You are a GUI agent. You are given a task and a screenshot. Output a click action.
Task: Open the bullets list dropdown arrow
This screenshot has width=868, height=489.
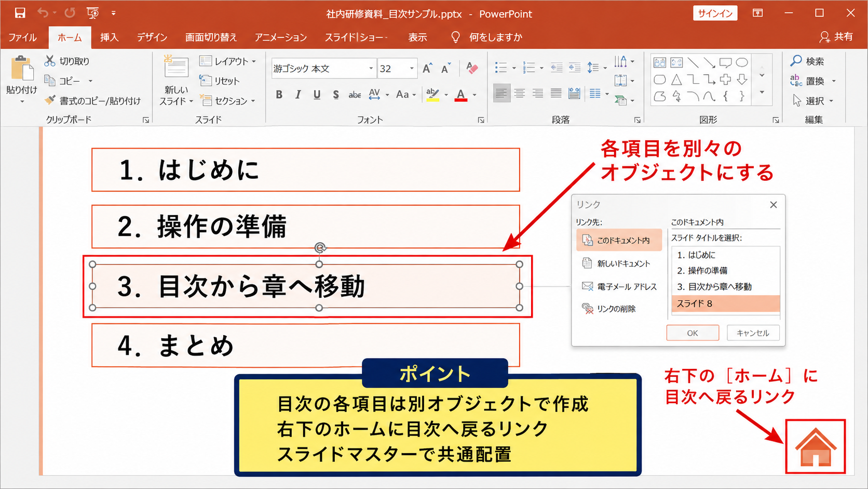[x=514, y=68]
